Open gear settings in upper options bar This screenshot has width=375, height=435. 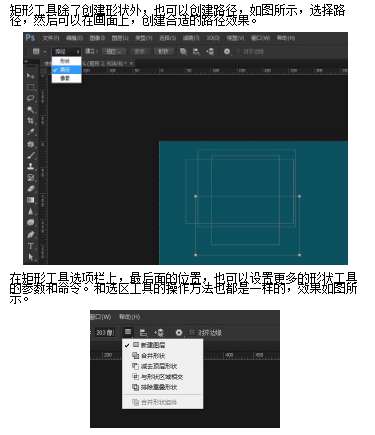coord(227,51)
